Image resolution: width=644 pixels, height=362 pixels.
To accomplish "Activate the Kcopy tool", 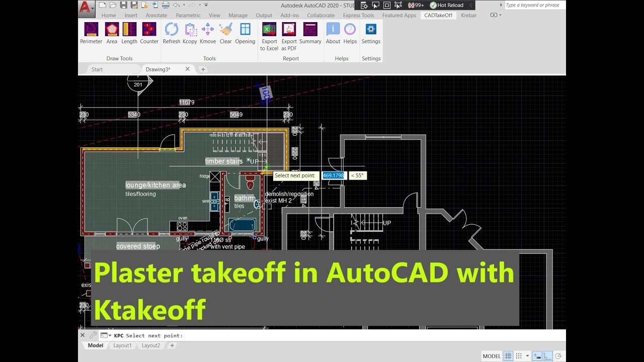I will pos(190,34).
